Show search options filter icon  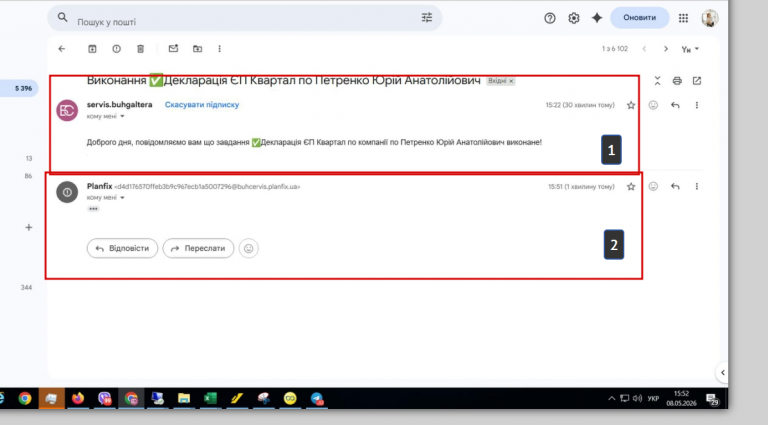coord(427,18)
